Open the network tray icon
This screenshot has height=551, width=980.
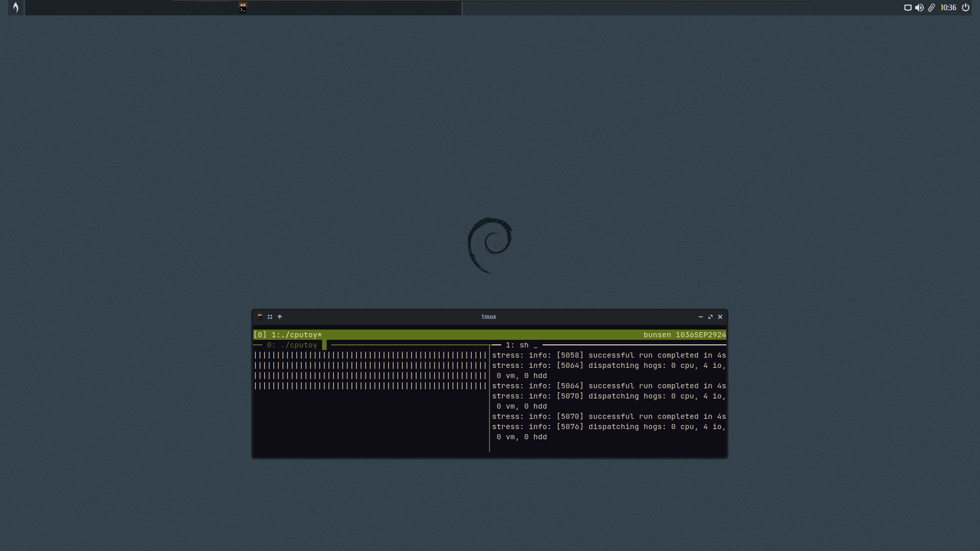pos(908,8)
